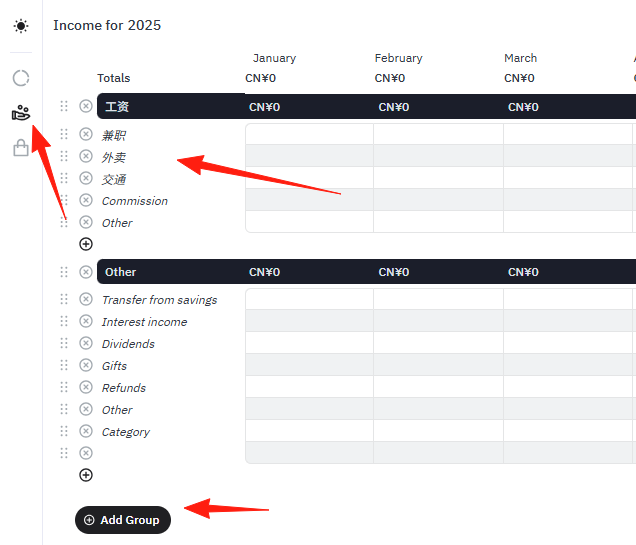Edit the Other group header name

pyautogui.click(x=120, y=272)
